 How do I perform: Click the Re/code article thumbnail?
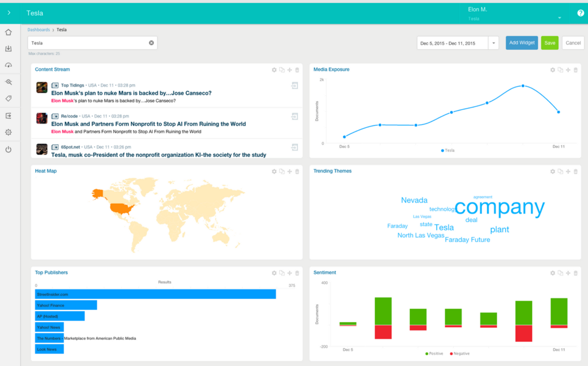click(42, 118)
